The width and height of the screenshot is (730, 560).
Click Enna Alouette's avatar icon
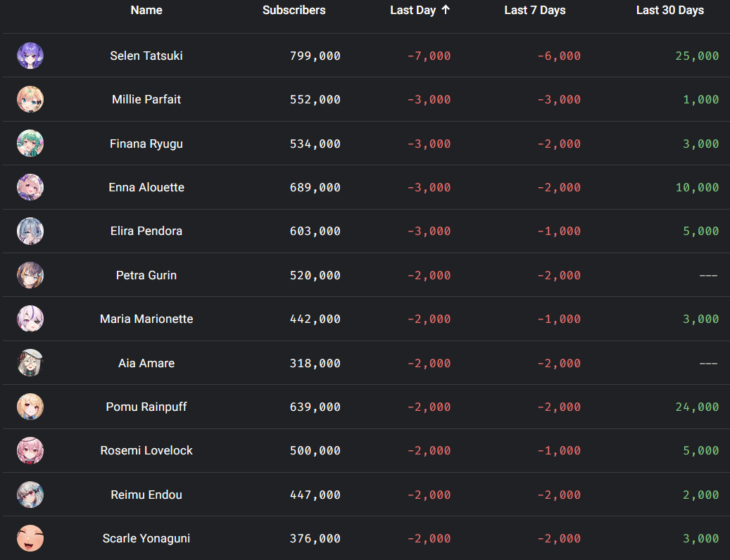click(x=30, y=188)
